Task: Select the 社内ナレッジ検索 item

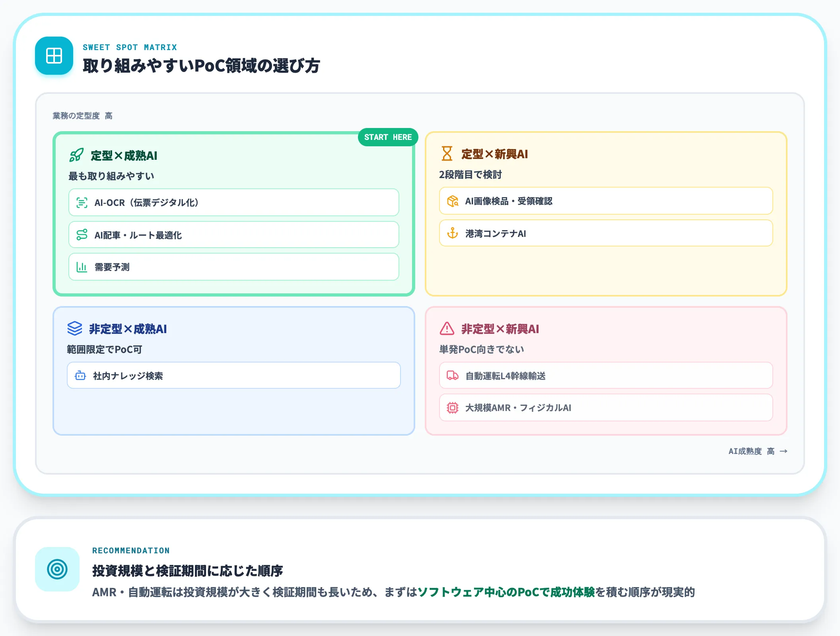Action: click(x=234, y=376)
